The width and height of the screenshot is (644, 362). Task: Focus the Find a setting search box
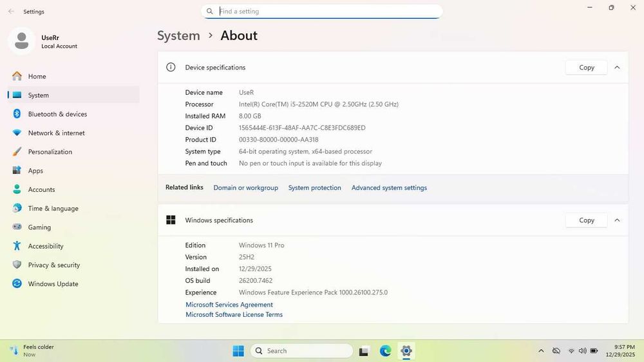[x=321, y=11]
